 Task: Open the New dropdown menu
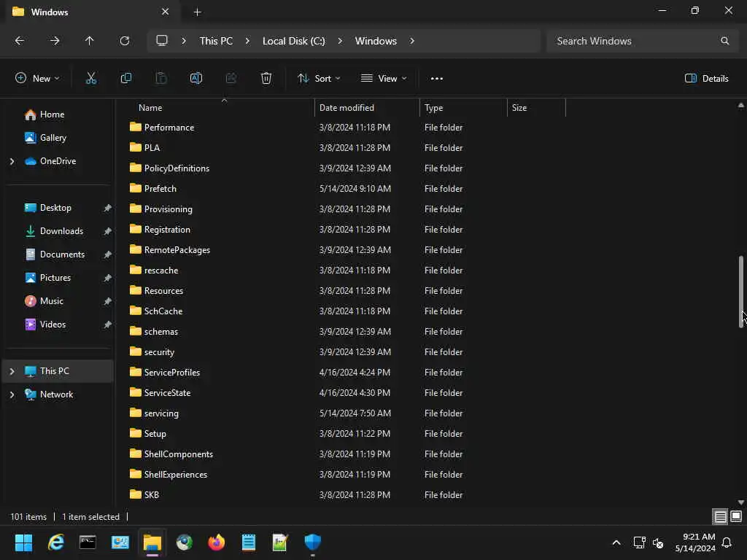pos(37,79)
